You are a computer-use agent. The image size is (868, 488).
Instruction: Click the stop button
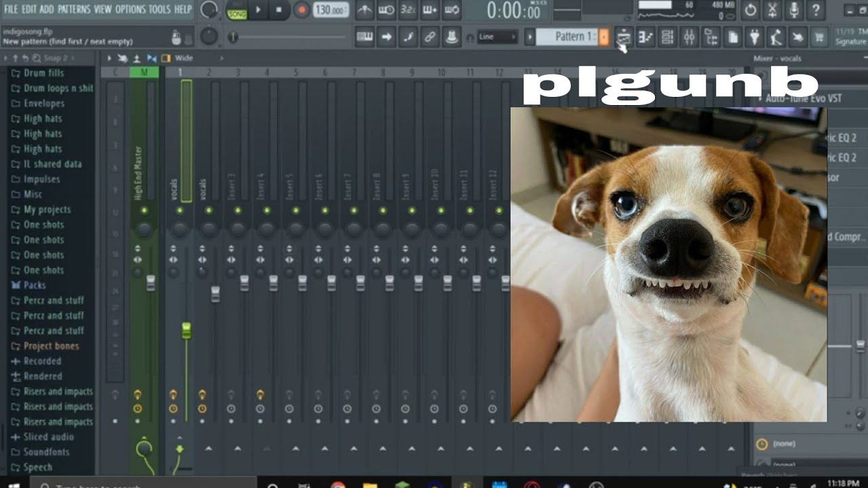[279, 9]
